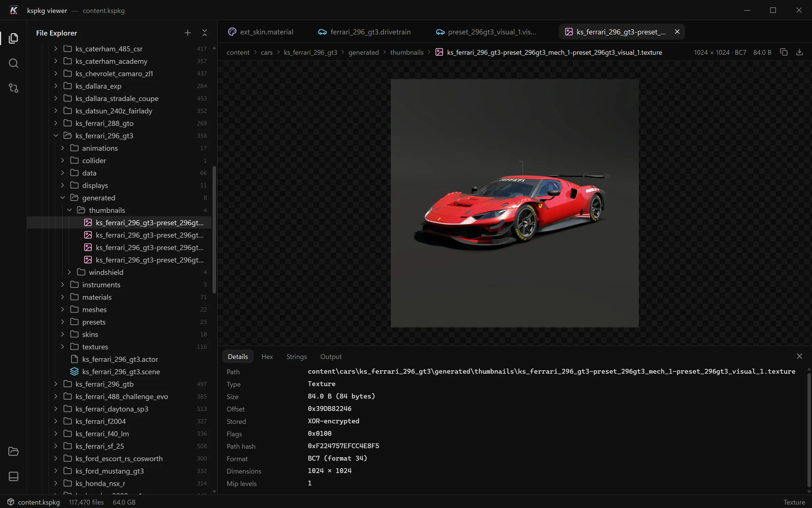Screen dimensions: 812x508
Task: Expand the windshield folder
Action: point(69,272)
